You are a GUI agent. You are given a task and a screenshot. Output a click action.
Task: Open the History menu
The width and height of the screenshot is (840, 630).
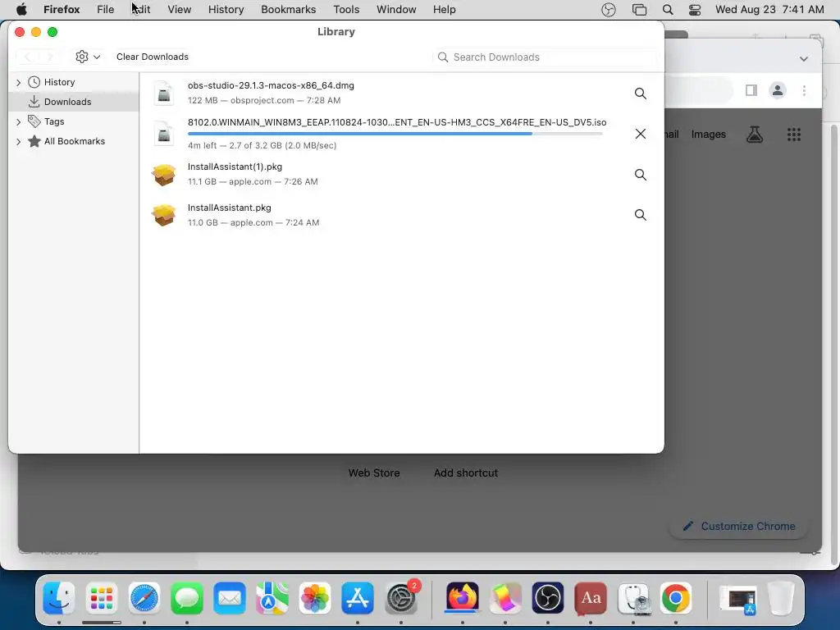pyautogui.click(x=226, y=10)
